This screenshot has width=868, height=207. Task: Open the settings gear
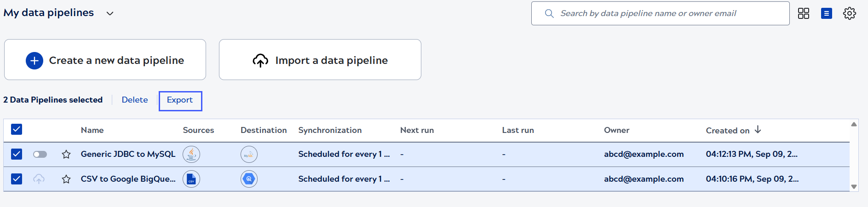(849, 13)
